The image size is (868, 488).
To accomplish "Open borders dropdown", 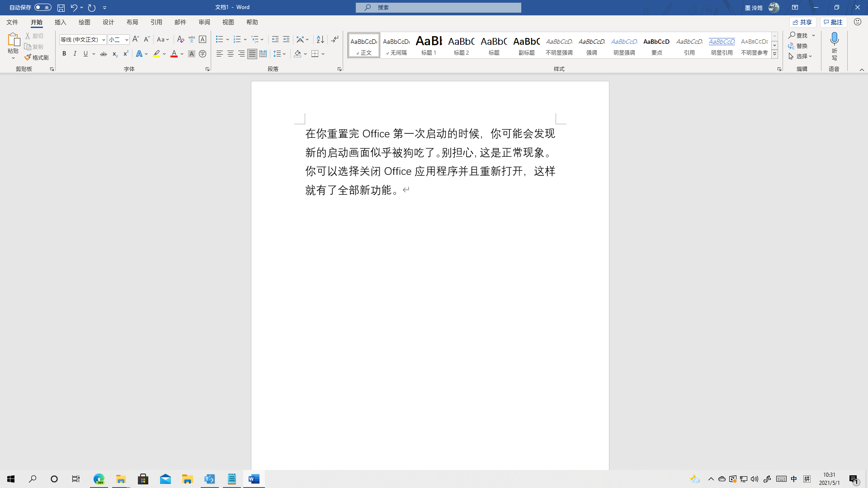I will click(x=323, y=54).
